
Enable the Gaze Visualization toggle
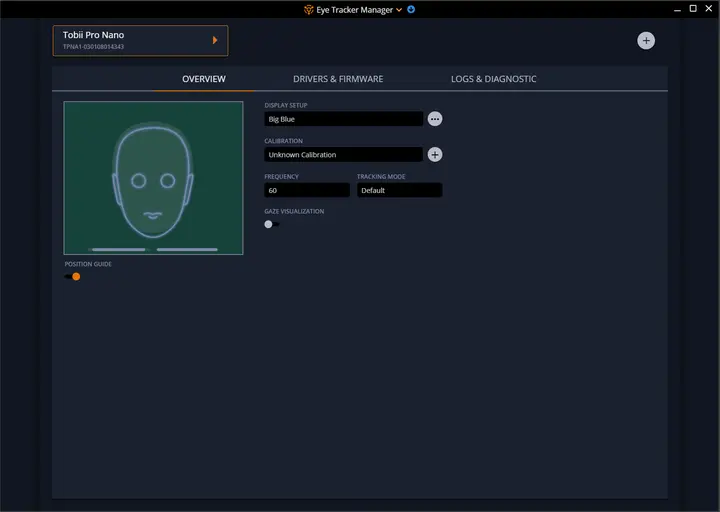click(x=271, y=224)
